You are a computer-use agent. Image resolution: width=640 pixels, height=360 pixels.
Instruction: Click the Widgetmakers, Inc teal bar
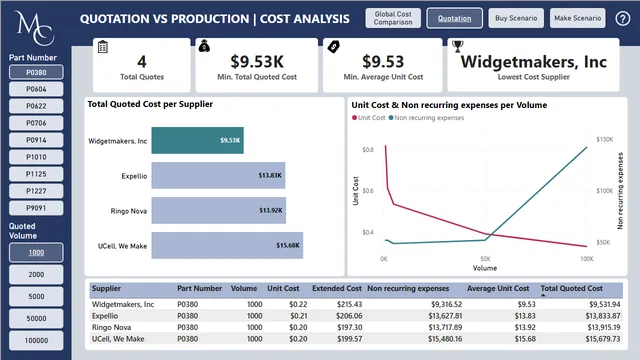198,140
